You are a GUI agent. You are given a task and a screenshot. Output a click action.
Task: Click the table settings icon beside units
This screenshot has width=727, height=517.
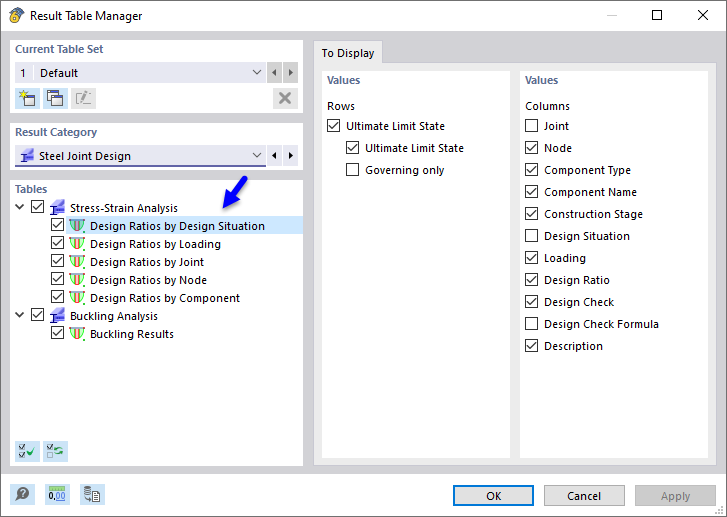point(92,494)
